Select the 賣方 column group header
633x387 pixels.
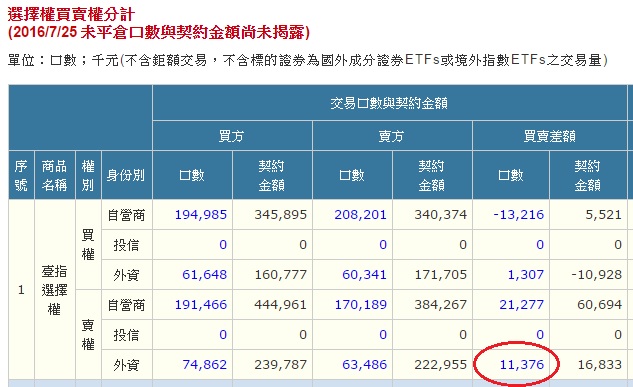coord(392,136)
